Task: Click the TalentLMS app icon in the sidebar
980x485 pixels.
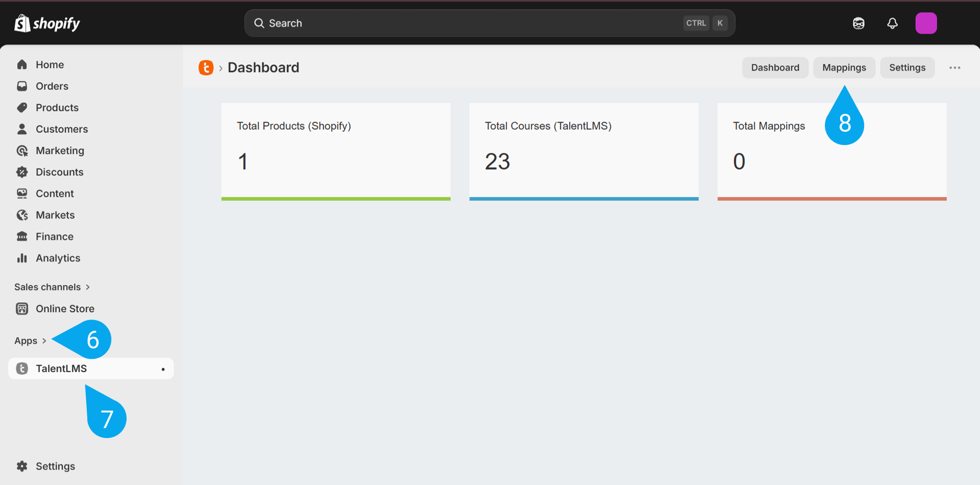Action: [22, 369]
